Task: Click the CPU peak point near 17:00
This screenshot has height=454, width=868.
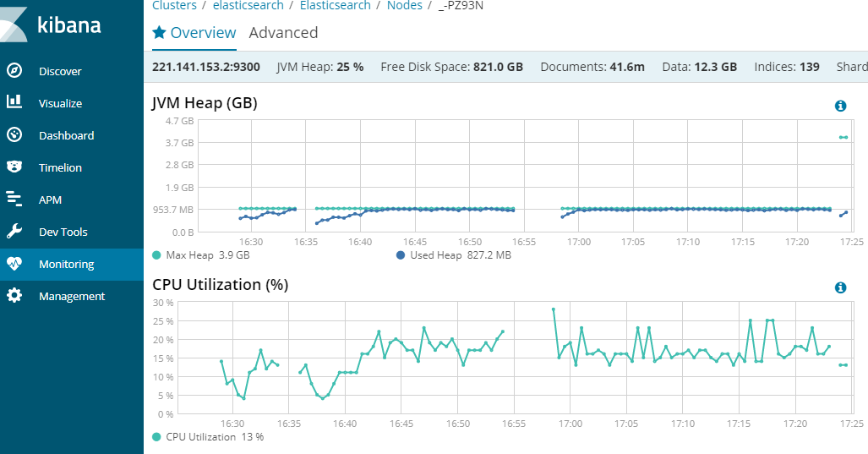Action: click(554, 309)
